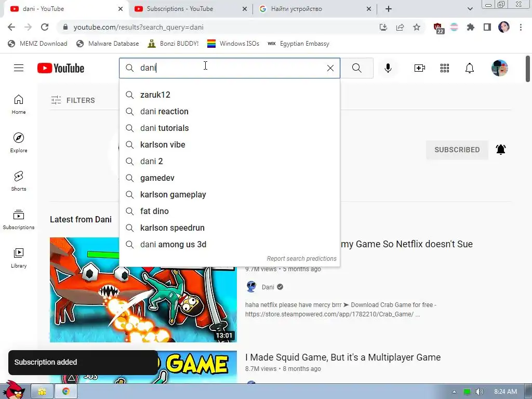Open the Chrome three-dot menu
532x399 pixels.
click(x=521, y=27)
